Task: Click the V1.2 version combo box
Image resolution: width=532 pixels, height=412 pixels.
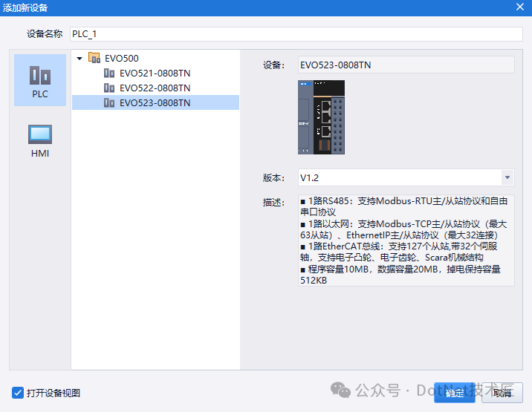Action: [x=406, y=177]
